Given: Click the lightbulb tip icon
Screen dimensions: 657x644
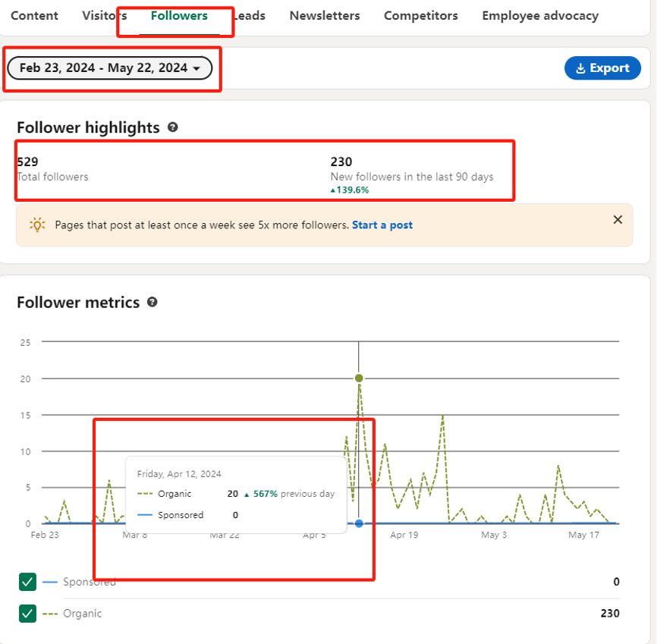Looking at the screenshot, I should pyautogui.click(x=37, y=225).
